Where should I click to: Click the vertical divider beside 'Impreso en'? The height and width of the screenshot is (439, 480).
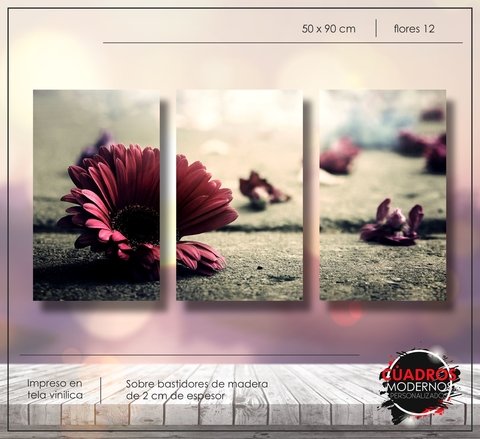(x=101, y=390)
